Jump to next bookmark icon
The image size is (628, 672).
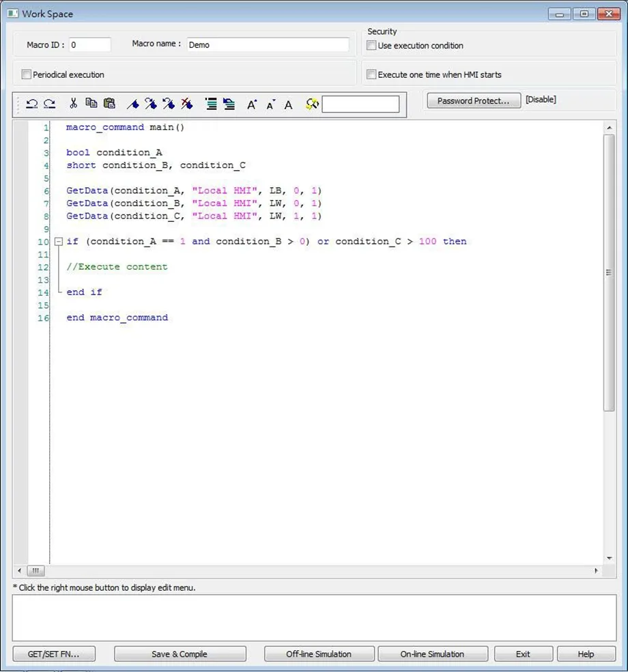coord(150,104)
